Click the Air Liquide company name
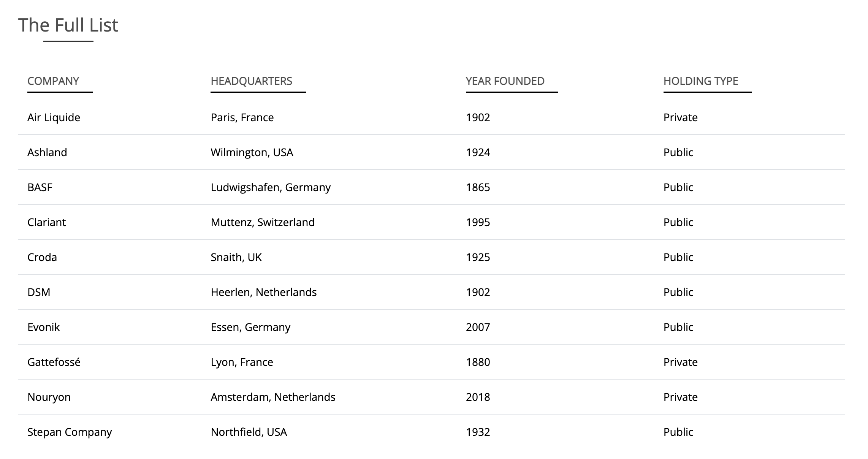The height and width of the screenshot is (459, 868). (54, 117)
